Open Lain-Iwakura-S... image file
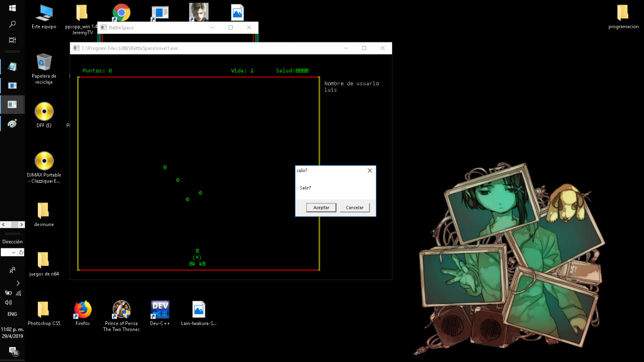This screenshot has height=362, width=644. point(198,313)
